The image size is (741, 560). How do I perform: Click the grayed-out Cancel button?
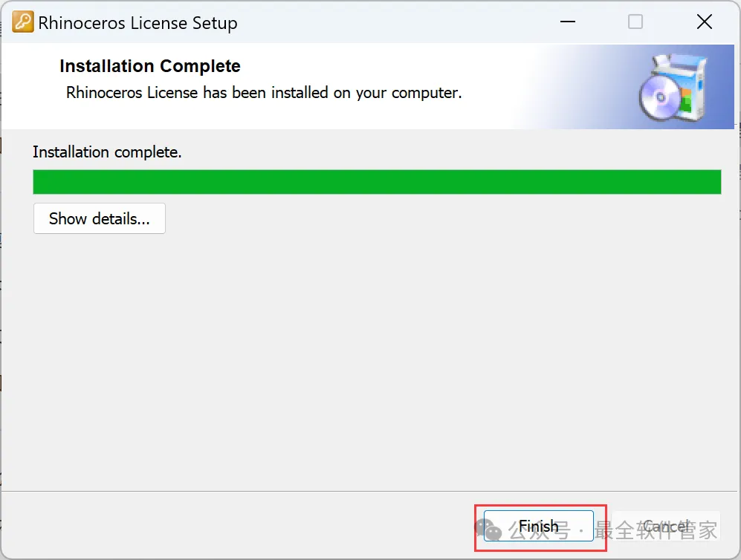pos(666,526)
